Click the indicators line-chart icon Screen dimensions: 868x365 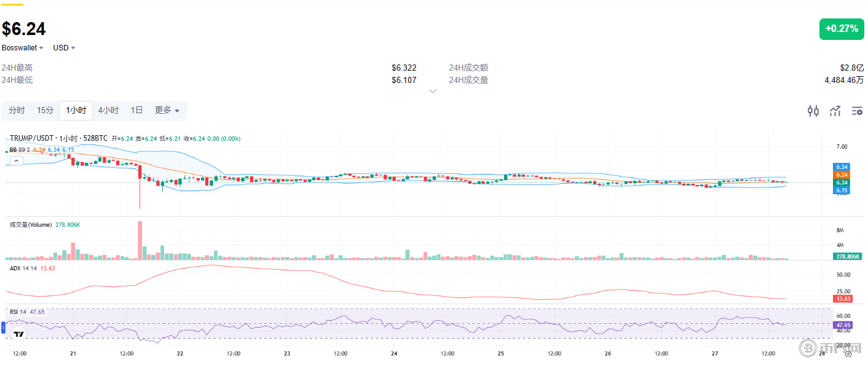pos(835,111)
